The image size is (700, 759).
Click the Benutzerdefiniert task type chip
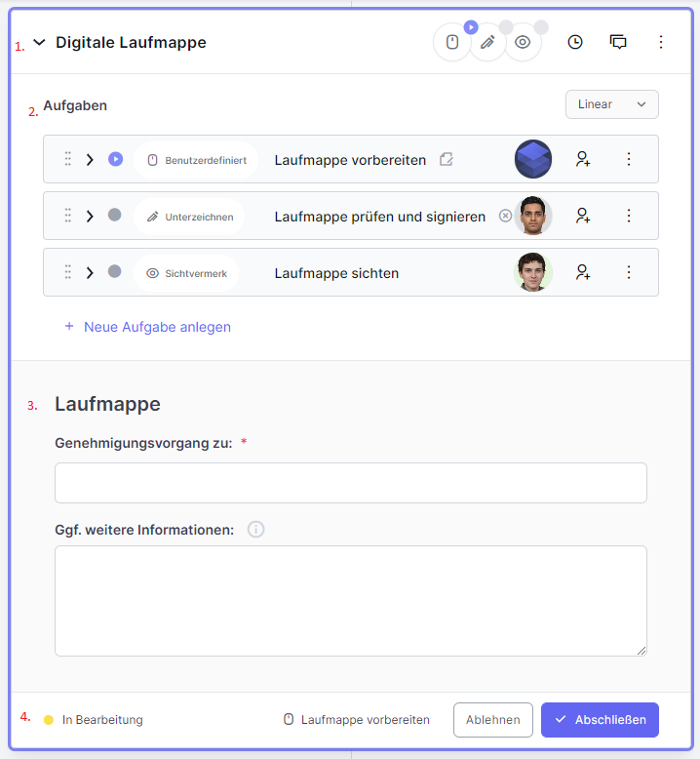point(196,160)
